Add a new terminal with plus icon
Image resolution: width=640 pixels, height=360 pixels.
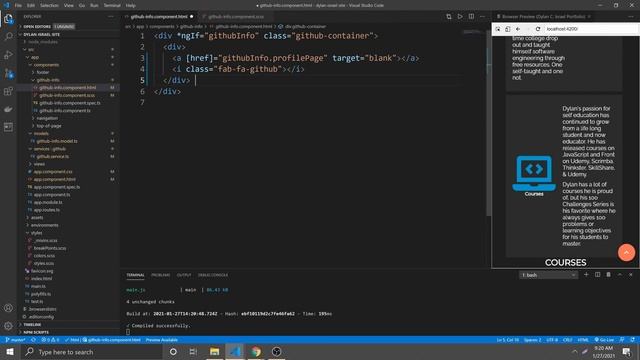pos(586,275)
